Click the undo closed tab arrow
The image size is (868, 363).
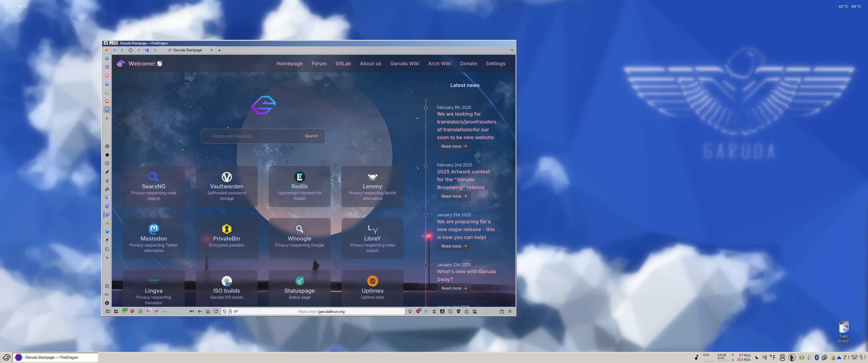point(192,312)
